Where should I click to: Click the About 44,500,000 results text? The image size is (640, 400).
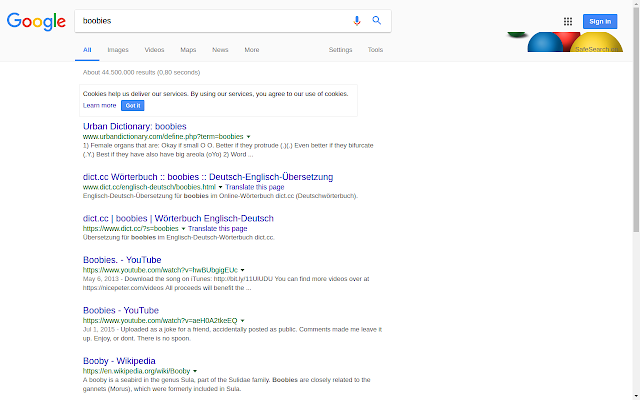tap(141, 72)
